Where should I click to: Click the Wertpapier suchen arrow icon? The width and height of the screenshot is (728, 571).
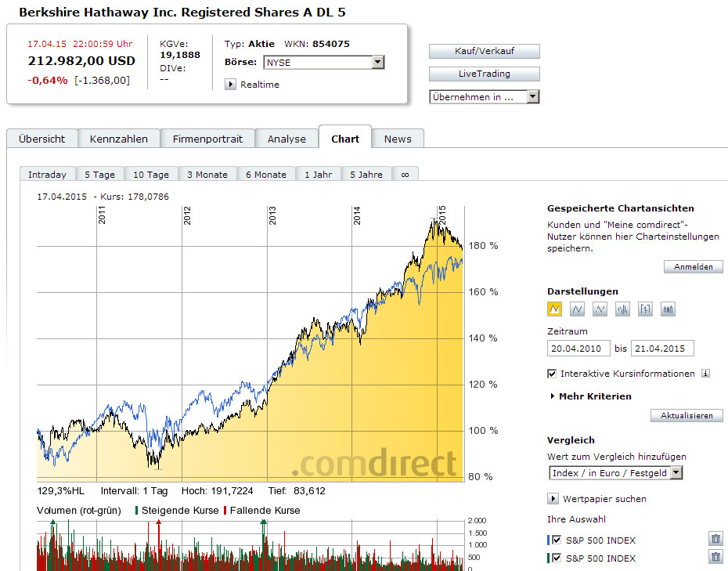(x=553, y=499)
